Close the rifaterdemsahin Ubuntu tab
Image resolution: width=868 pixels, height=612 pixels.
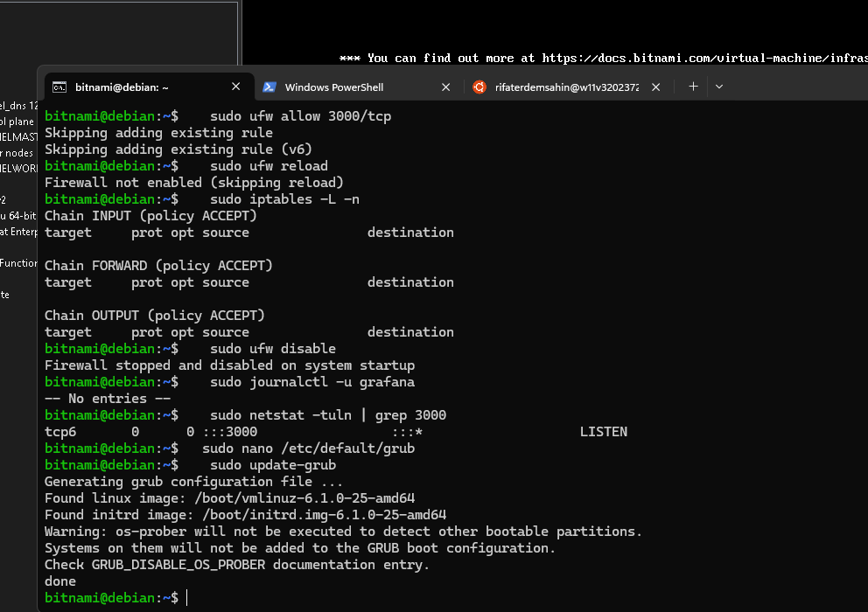655,87
